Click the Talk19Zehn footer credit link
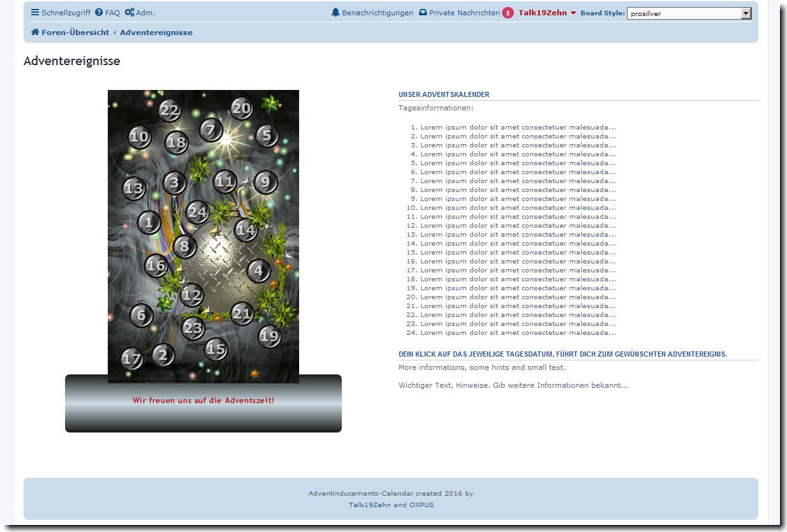 pyautogui.click(x=369, y=505)
